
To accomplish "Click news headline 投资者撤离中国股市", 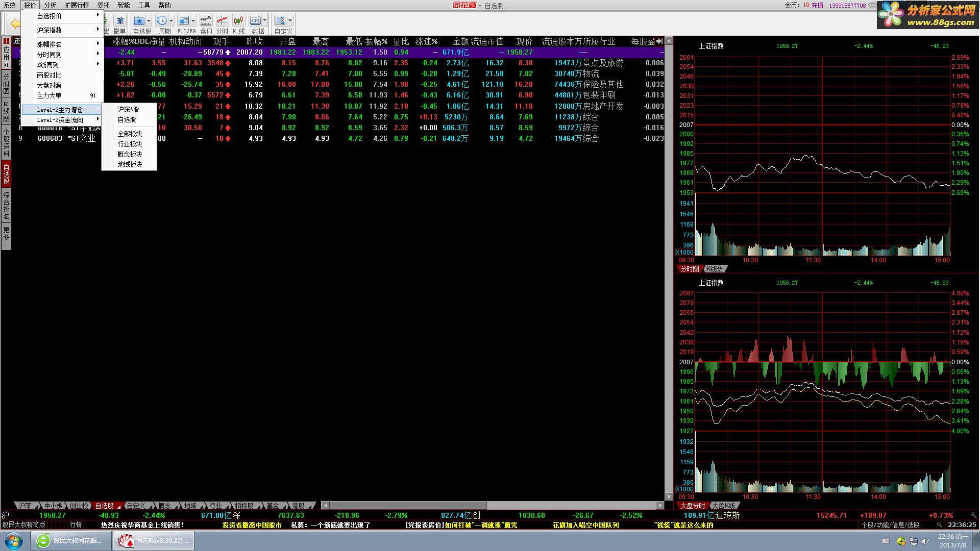I will [x=252, y=525].
